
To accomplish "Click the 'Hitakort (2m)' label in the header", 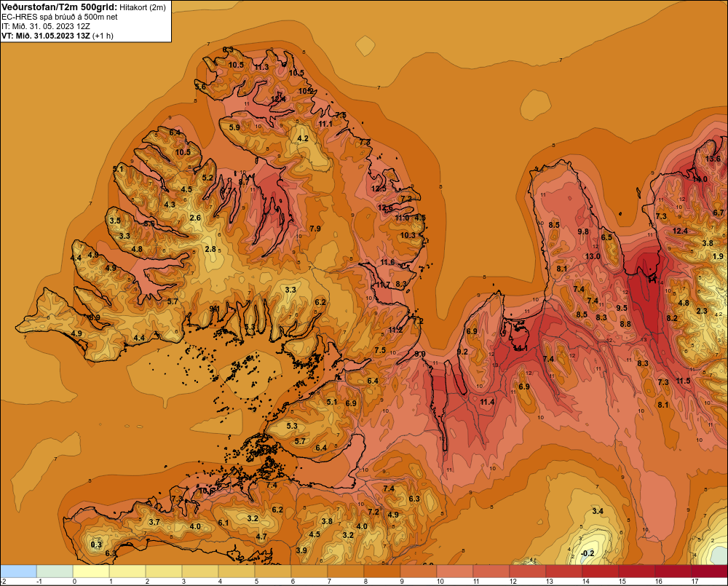I will [142, 7].
